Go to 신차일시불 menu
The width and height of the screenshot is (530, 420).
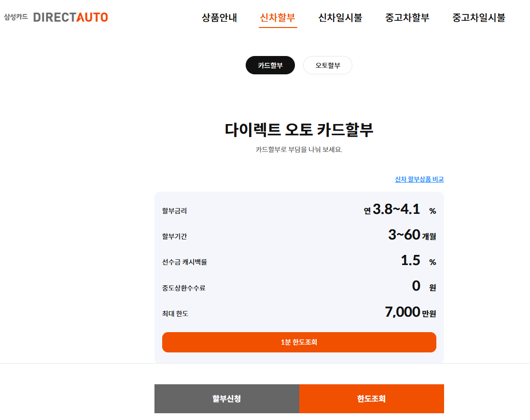(340, 17)
